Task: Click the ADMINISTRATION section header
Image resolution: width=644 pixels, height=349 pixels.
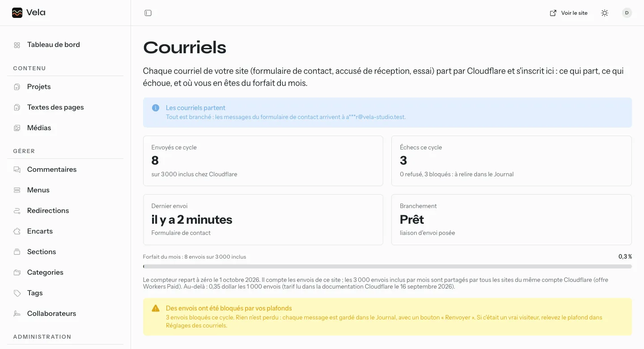Action: (42, 336)
